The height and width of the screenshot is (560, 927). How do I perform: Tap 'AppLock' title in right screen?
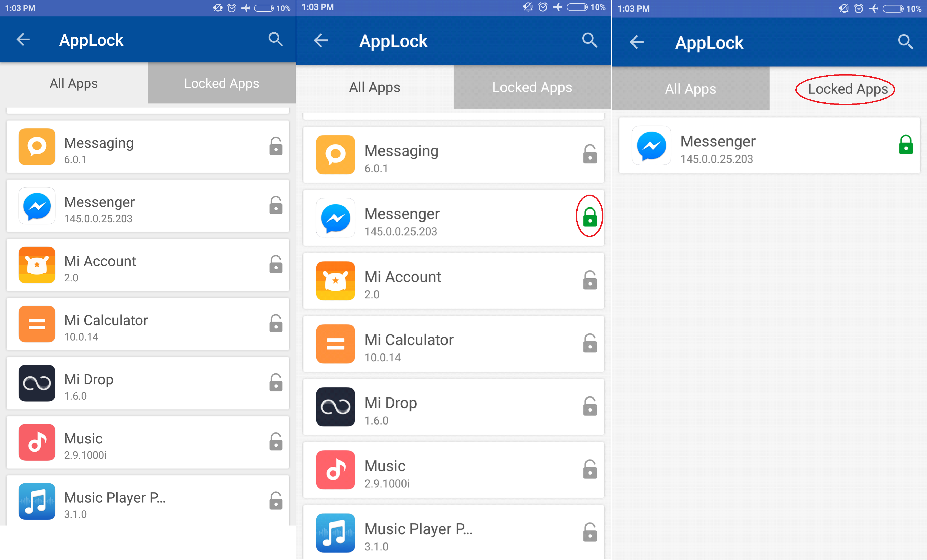point(709,43)
